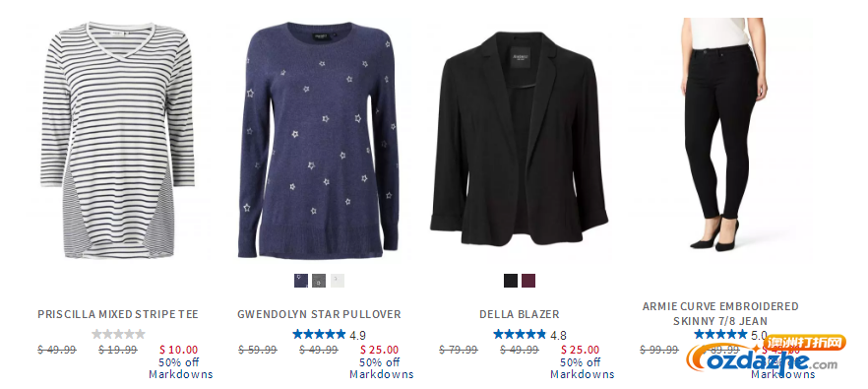
Task: Open the Priscilla Mixed Stripe Tee image
Action: click(x=117, y=140)
